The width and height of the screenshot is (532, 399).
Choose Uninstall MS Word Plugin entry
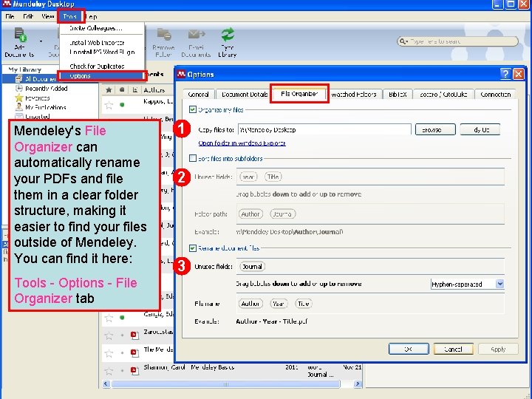click(x=102, y=52)
